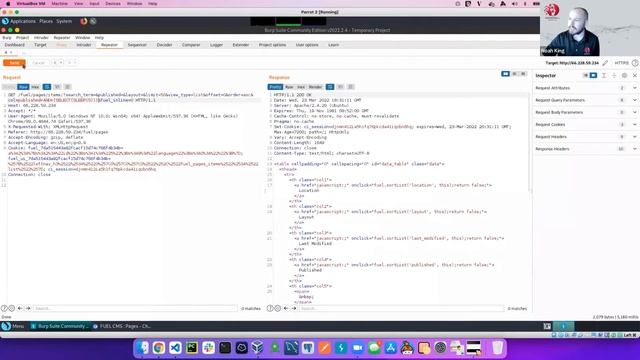Go to next request in history

(x=70, y=63)
